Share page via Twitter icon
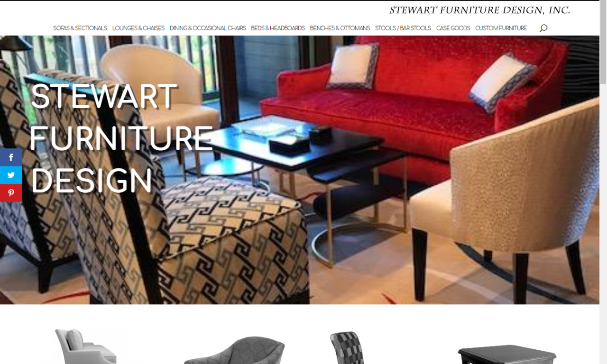Screen dimensions: 607x364 coord(11,175)
